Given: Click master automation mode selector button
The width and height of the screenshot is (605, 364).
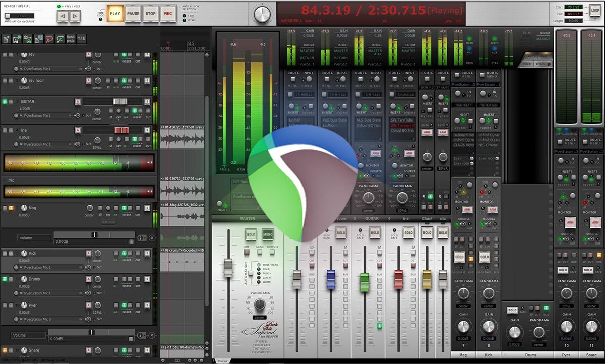Looking at the screenshot, I should 251,273.
